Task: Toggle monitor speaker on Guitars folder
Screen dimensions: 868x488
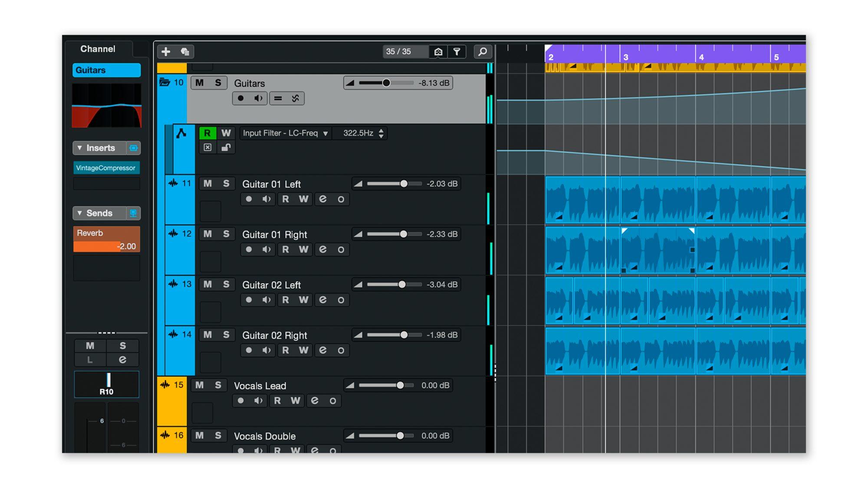Action: click(x=258, y=98)
